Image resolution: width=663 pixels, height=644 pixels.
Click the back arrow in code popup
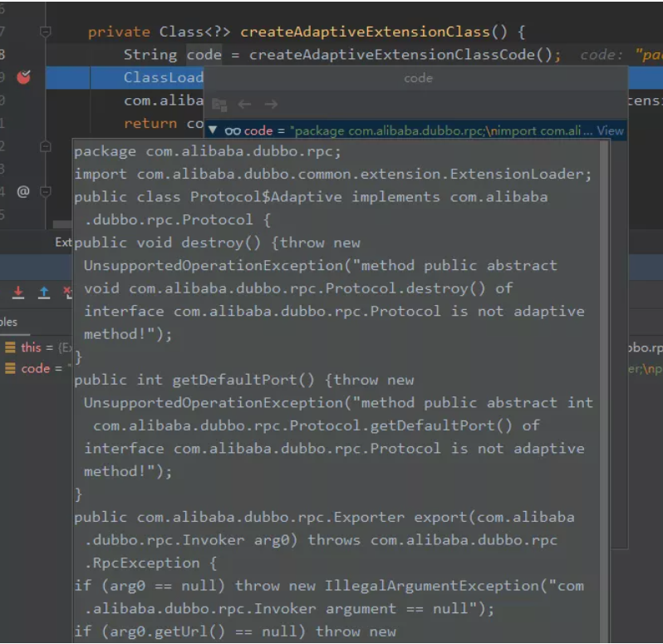click(244, 105)
